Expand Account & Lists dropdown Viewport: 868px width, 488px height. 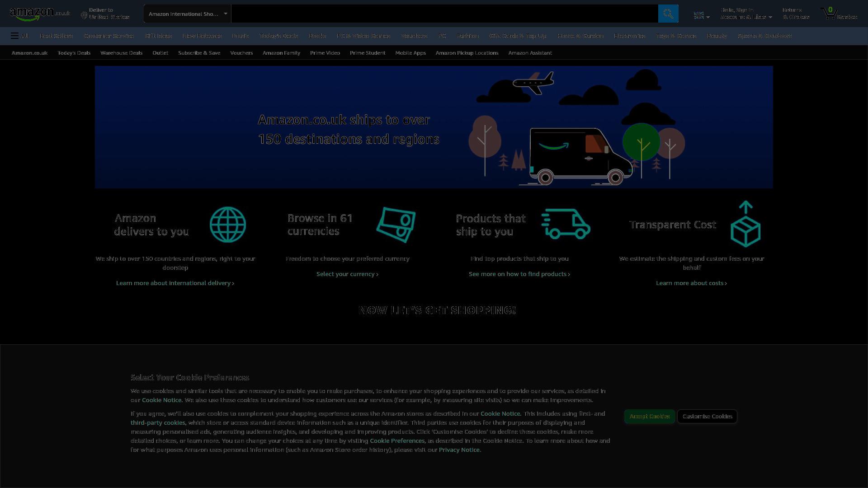746,14
